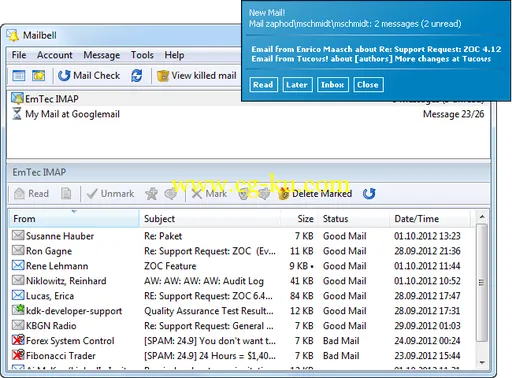
Task: Click Delete Marked in message toolbar
Action: click(315, 194)
